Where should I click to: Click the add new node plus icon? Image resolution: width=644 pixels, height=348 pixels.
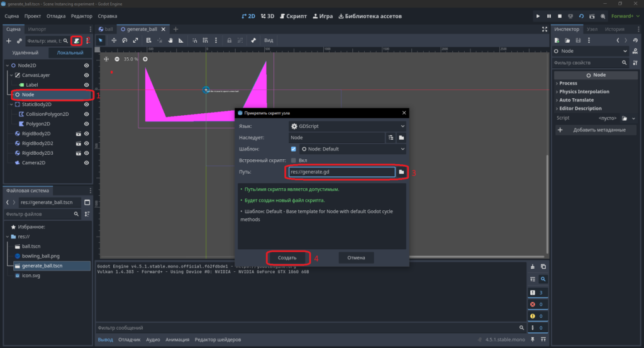(9, 41)
